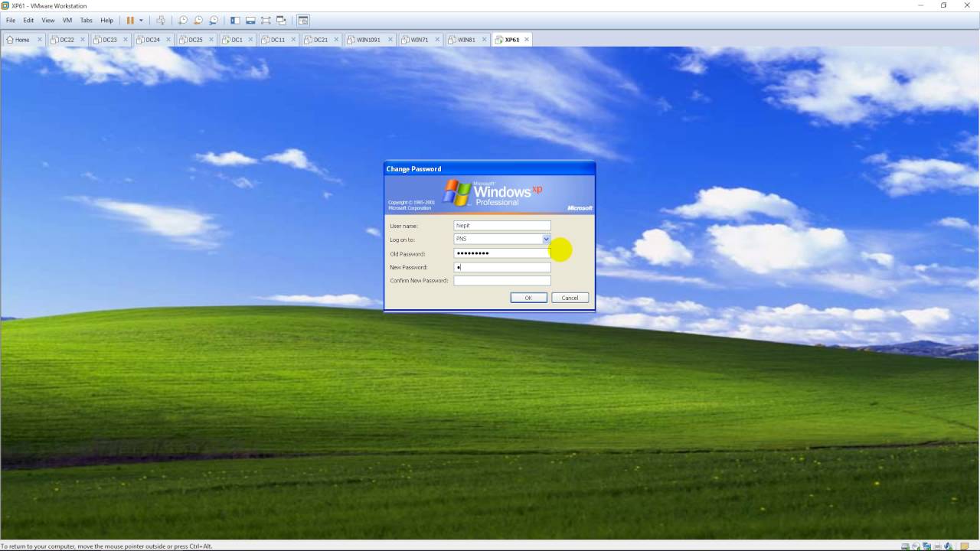Close the DC22 tab
980x551 pixels.
[83, 40]
